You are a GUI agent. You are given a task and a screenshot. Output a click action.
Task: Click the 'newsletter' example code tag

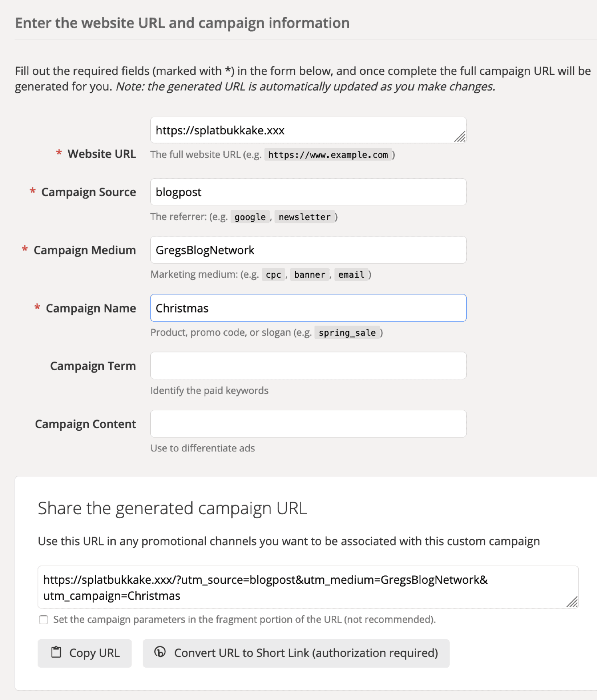point(304,217)
